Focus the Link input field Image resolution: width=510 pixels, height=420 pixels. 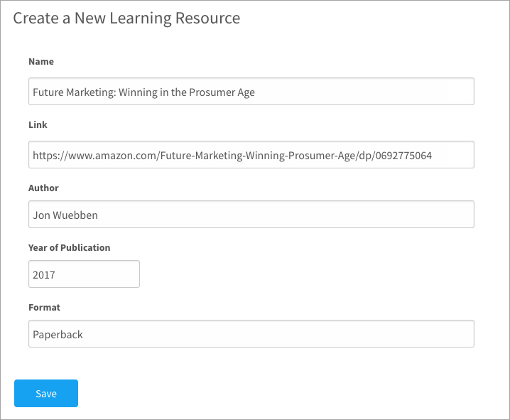tap(251, 154)
